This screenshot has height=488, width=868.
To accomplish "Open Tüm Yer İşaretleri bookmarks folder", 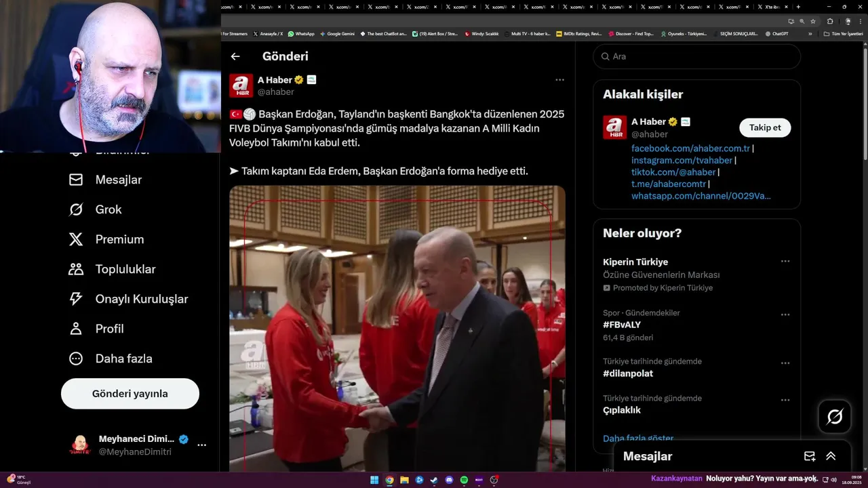I will click(844, 33).
